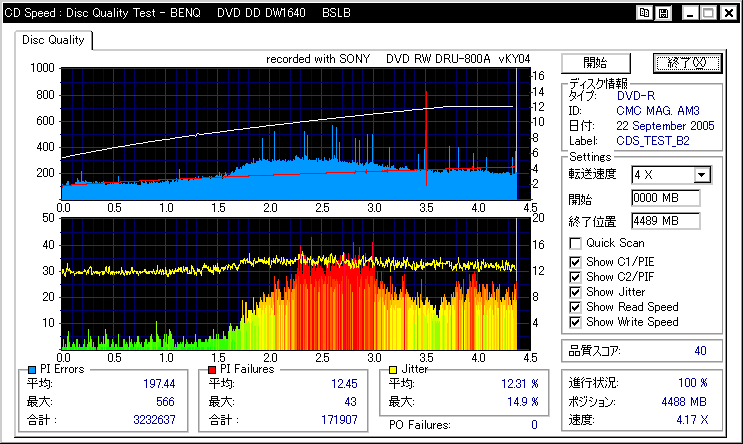Click the progress value 100 %
743x444 pixels.
pyautogui.click(x=693, y=383)
